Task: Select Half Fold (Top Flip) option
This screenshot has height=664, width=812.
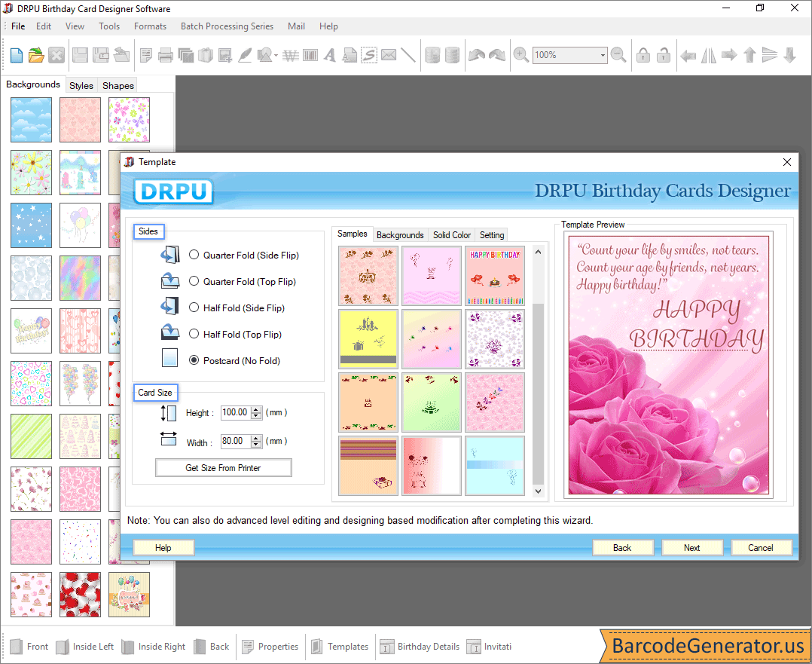Action: coord(194,334)
